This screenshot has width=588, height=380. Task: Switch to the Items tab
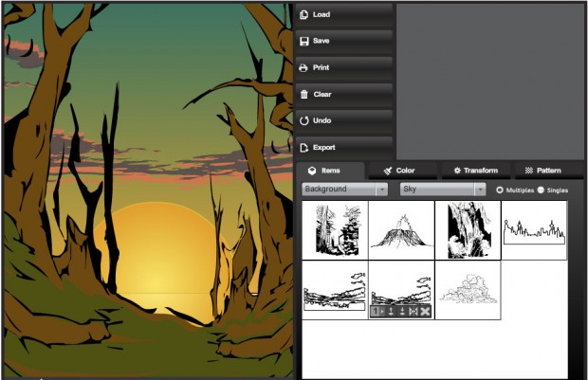click(330, 171)
